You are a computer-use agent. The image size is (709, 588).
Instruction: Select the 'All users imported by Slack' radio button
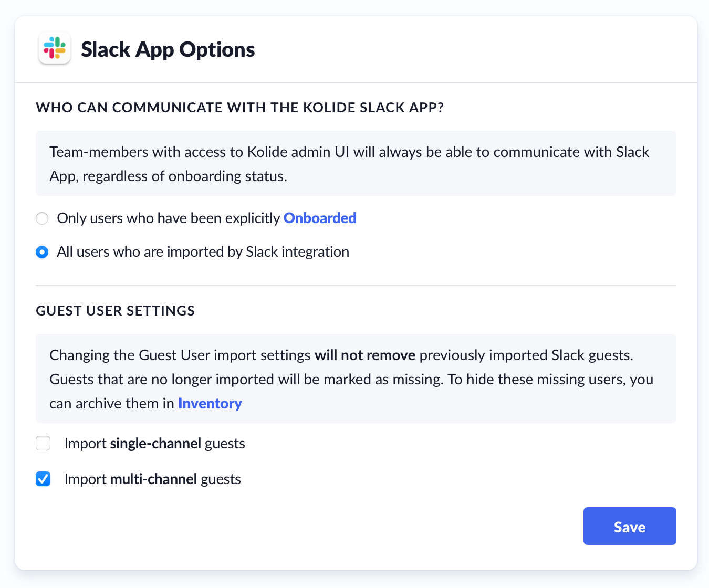pos(42,252)
